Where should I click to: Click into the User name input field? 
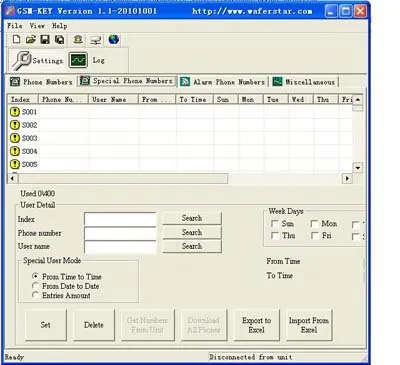coord(120,247)
